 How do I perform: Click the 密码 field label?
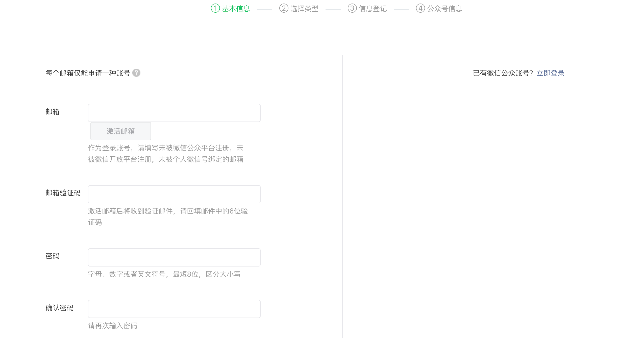53,256
